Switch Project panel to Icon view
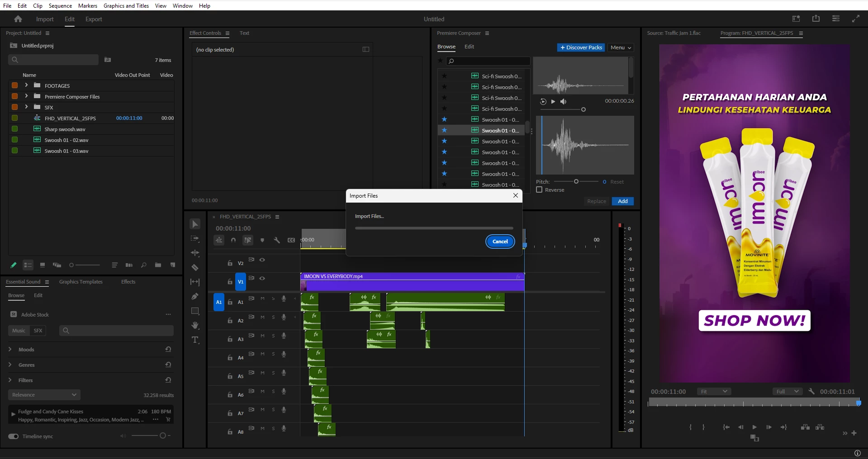The height and width of the screenshot is (459, 868). coord(43,265)
